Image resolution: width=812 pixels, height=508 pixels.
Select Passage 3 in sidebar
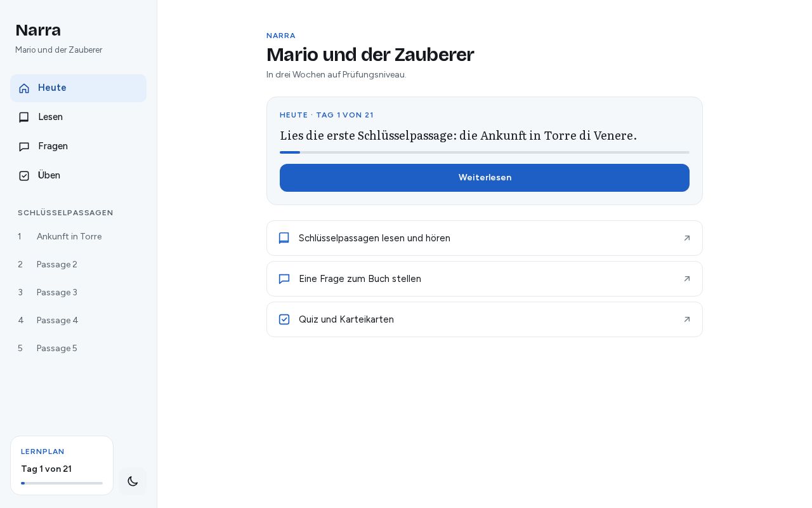pos(78,293)
